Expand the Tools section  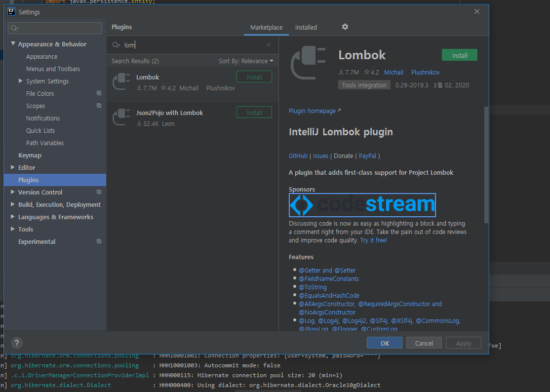[x=13, y=229]
